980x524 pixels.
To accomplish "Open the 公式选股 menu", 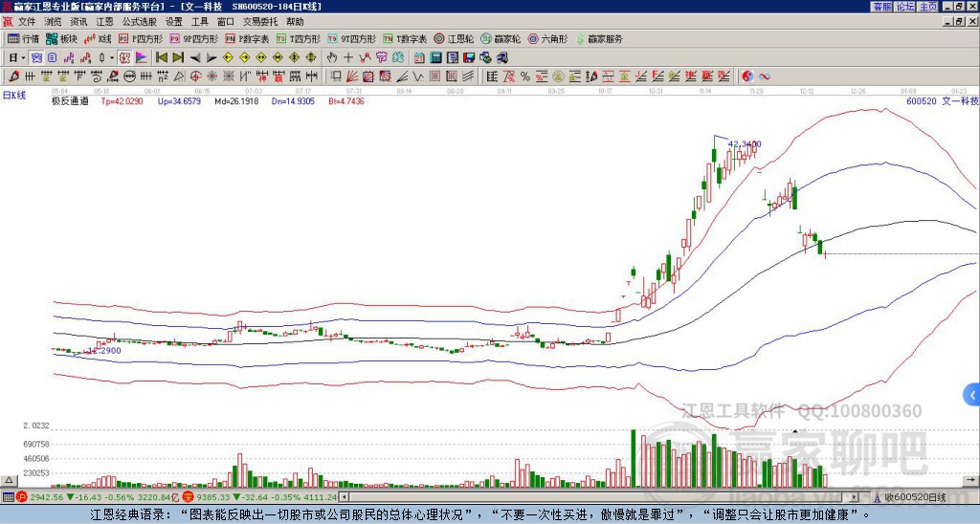I will coord(139,22).
